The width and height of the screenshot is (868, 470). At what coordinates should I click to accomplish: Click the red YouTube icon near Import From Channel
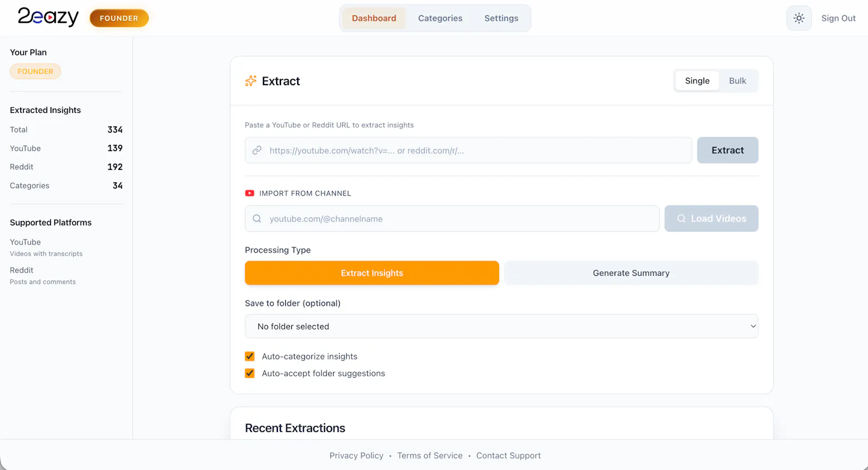pyautogui.click(x=250, y=193)
